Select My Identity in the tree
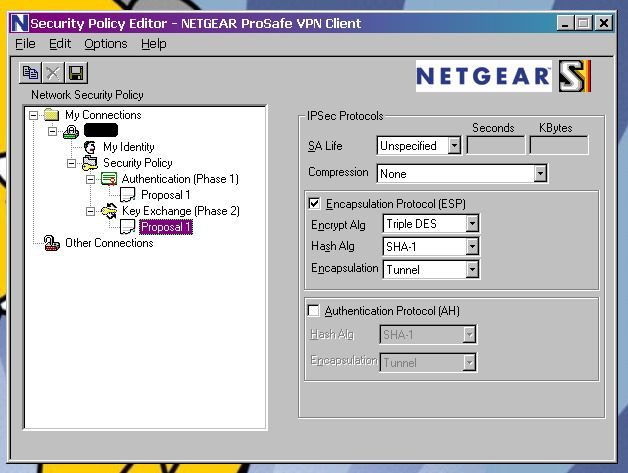The image size is (628, 473). [129, 147]
